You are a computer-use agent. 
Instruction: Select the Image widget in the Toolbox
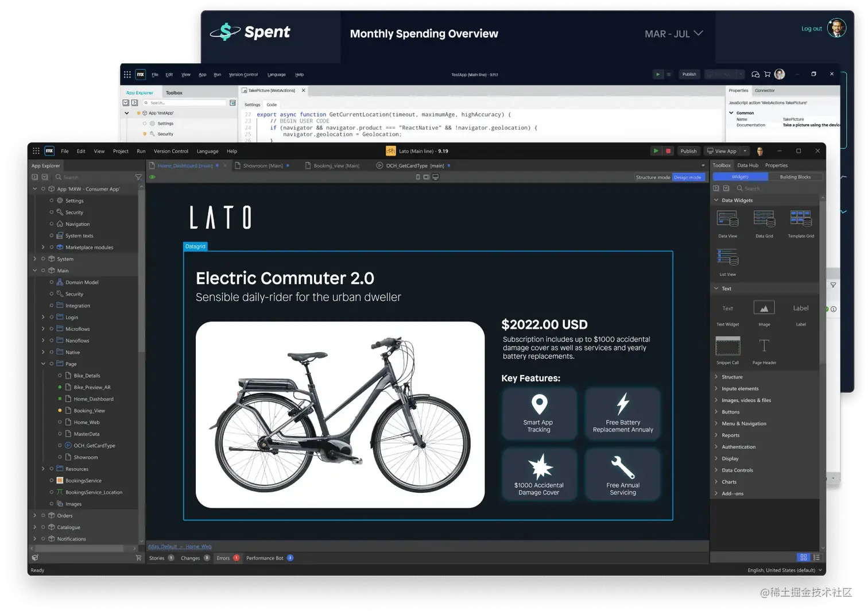coord(764,313)
